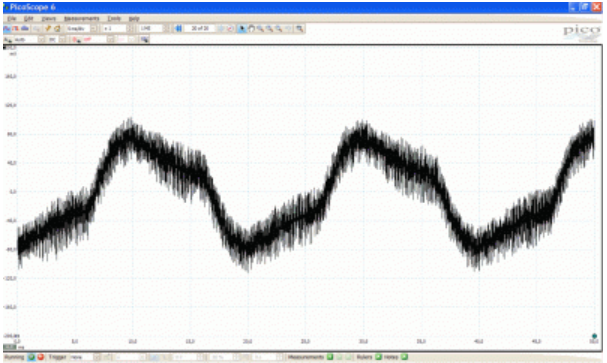Select the hand pan tool
The height and width of the screenshot is (363, 607).
click(251, 28)
